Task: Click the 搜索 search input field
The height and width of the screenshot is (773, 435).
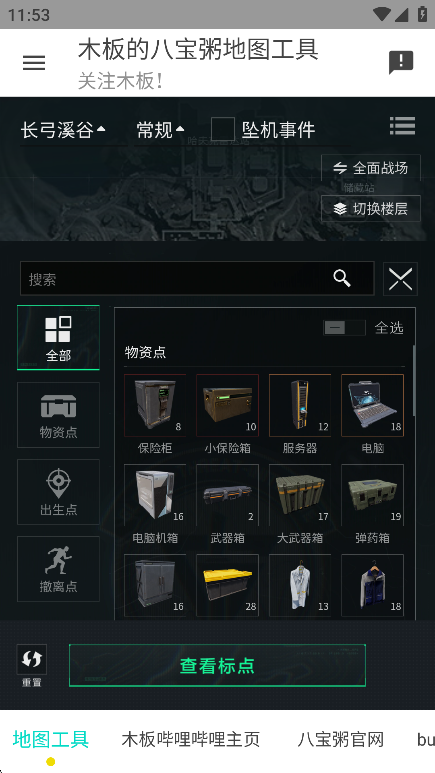Action: (197, 279)
